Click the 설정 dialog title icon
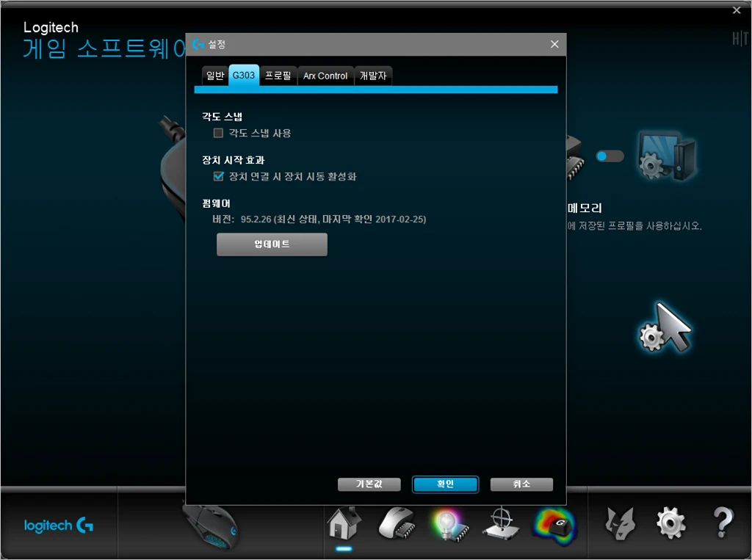752x560 pixels. 198,44
